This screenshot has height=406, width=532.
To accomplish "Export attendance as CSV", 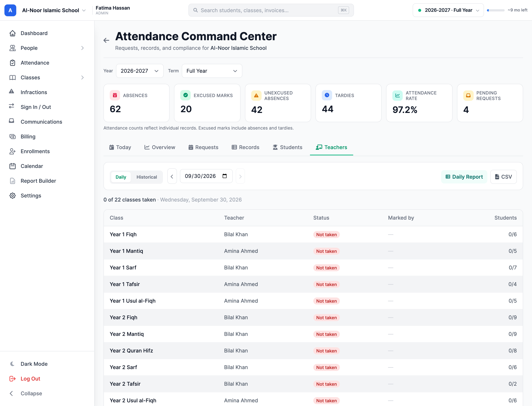I will coord(503,177).
